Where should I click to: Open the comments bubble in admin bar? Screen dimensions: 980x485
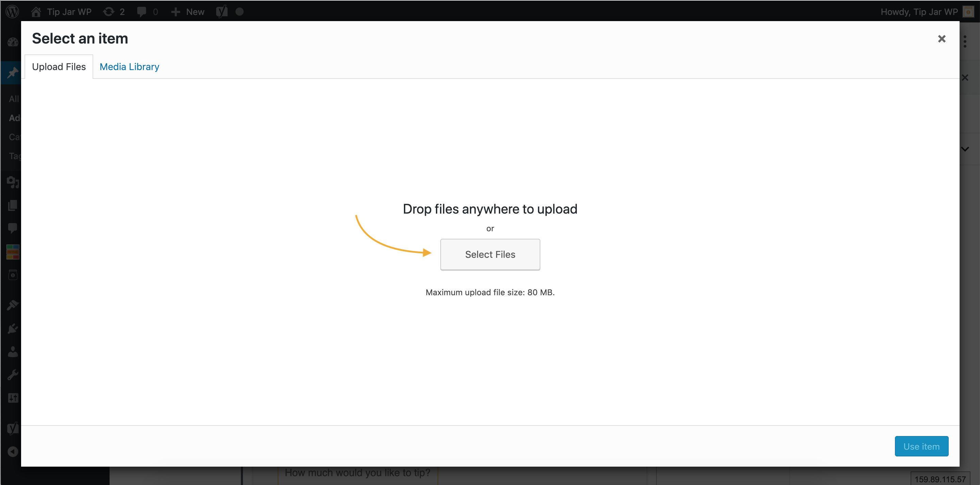(x=147, y=12)
